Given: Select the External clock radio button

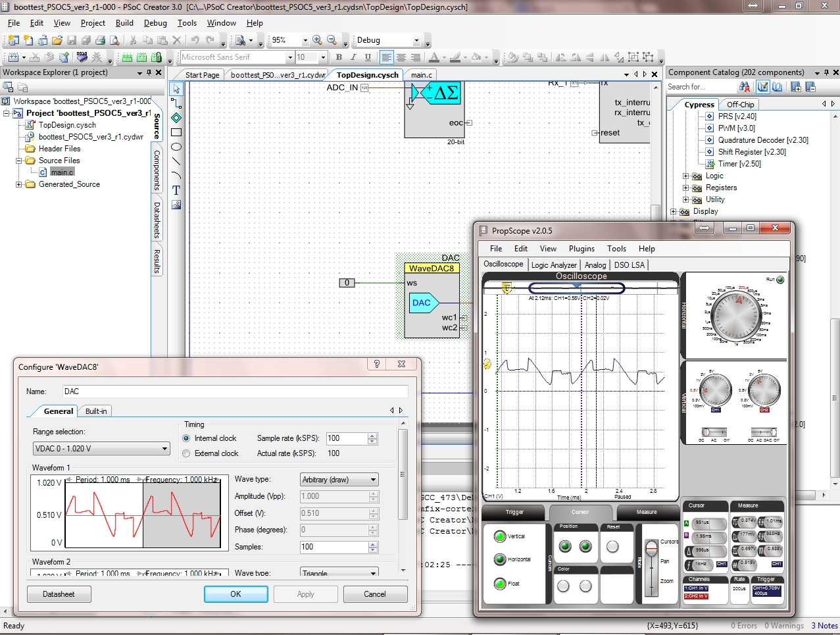Looking at the screenshot, I should pyautogui.click(x=187, y=453).
